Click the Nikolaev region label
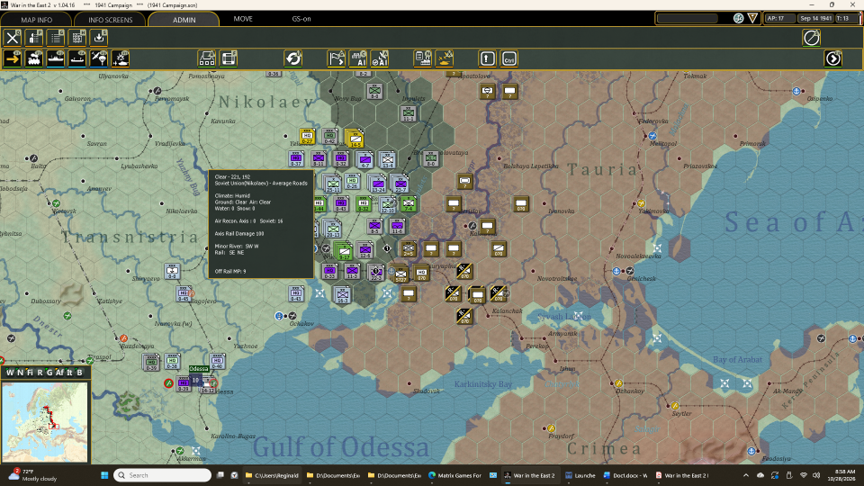 267,101
